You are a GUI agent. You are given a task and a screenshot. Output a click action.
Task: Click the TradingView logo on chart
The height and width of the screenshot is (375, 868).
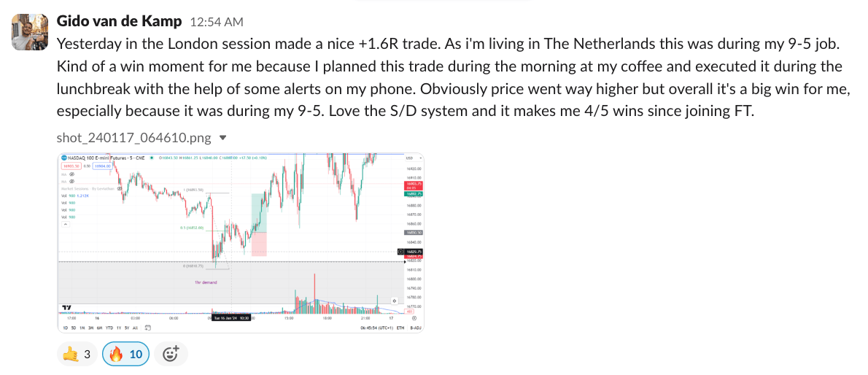click(x=66, y=308)
